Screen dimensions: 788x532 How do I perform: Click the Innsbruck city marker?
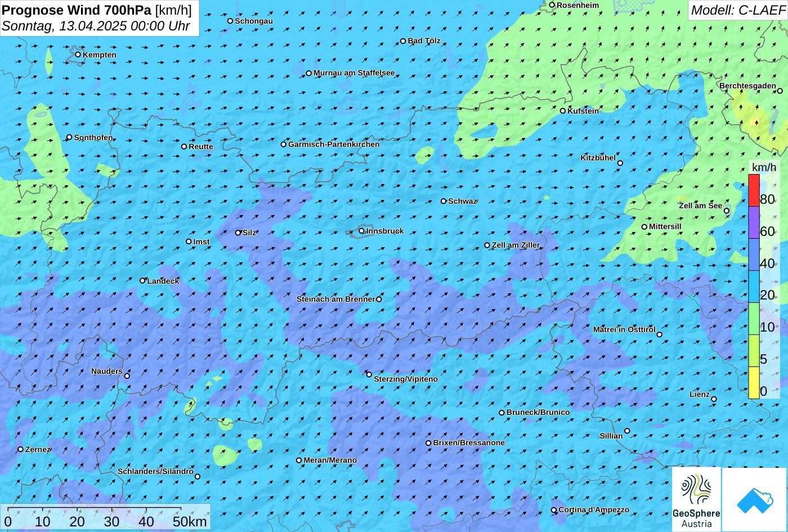[362, 231]
